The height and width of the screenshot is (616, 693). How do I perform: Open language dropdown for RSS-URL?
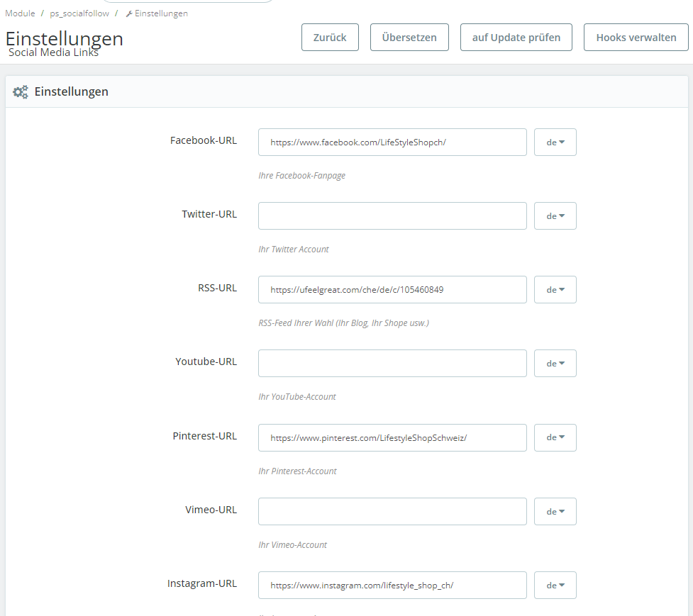[x=555, y=290]
